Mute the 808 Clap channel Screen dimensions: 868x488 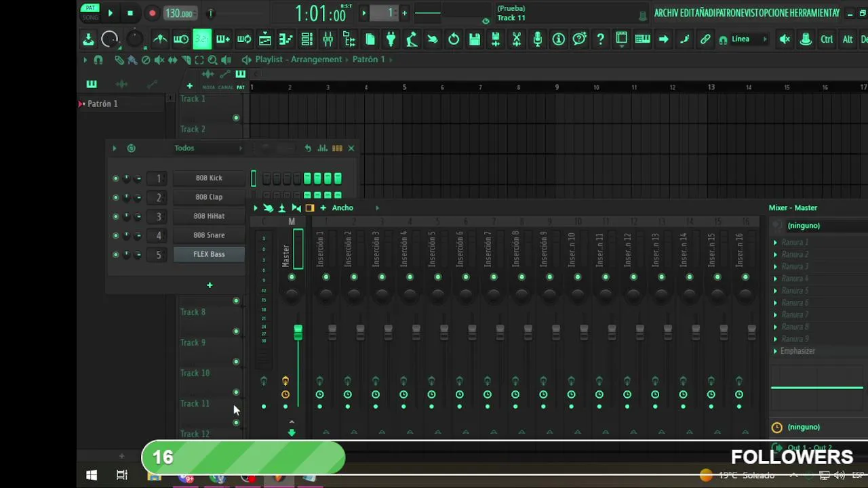pyautogui.click(x=115, y=197)
